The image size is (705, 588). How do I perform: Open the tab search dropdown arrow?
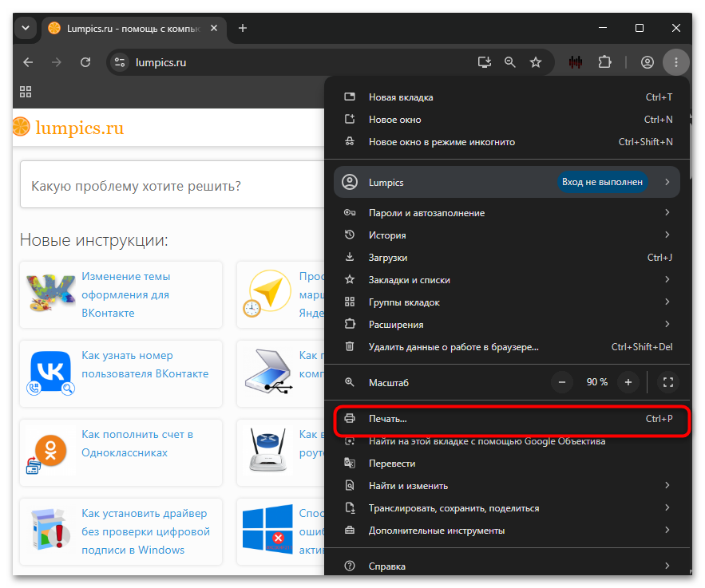click(26, 28)
